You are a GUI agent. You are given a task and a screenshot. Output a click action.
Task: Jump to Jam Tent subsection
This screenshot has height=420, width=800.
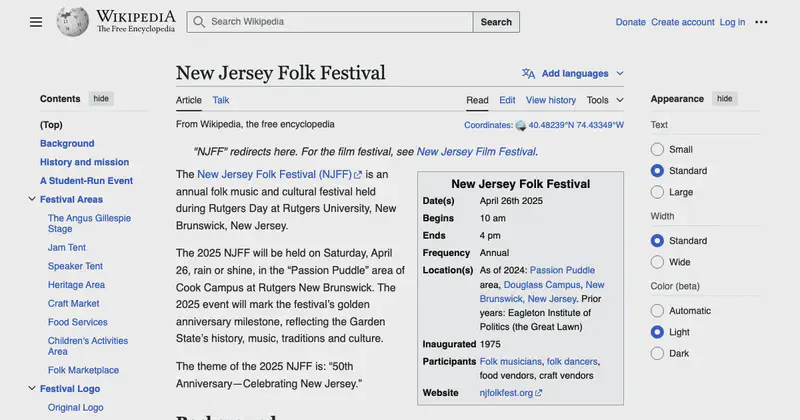coord(67,248)
